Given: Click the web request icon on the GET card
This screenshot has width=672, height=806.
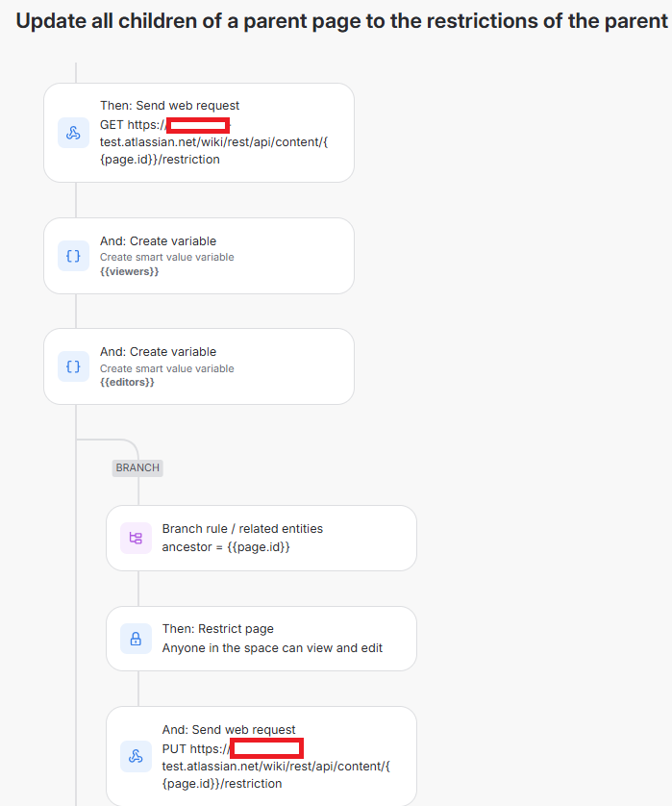Looking at the screenshot, I should (x=73, y=133).
